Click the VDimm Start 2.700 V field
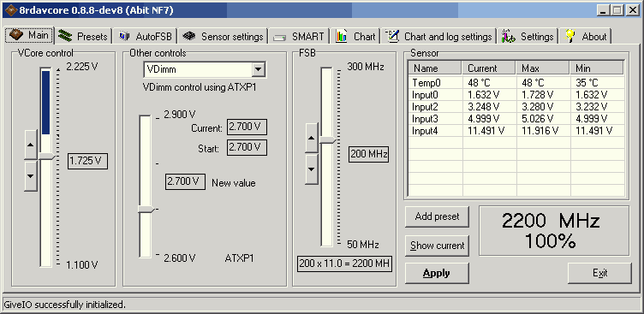This screenshot has width=644, height=314. coord(247,147)
